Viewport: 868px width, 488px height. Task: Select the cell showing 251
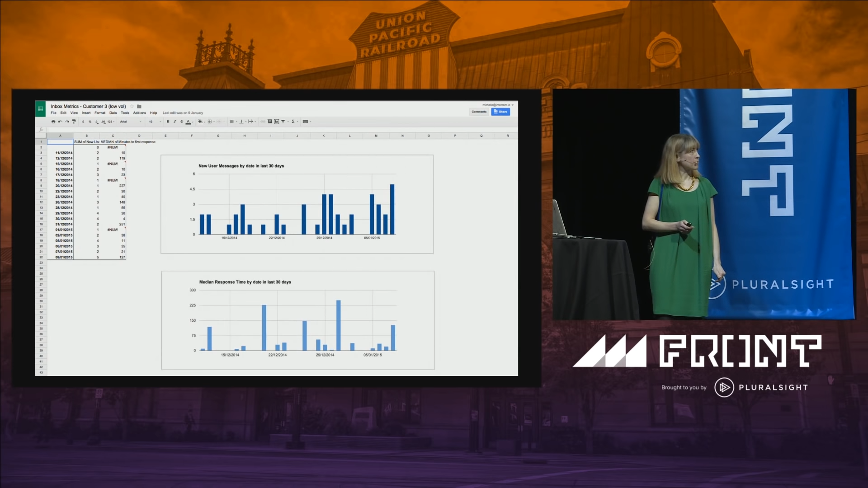(113, 224)
